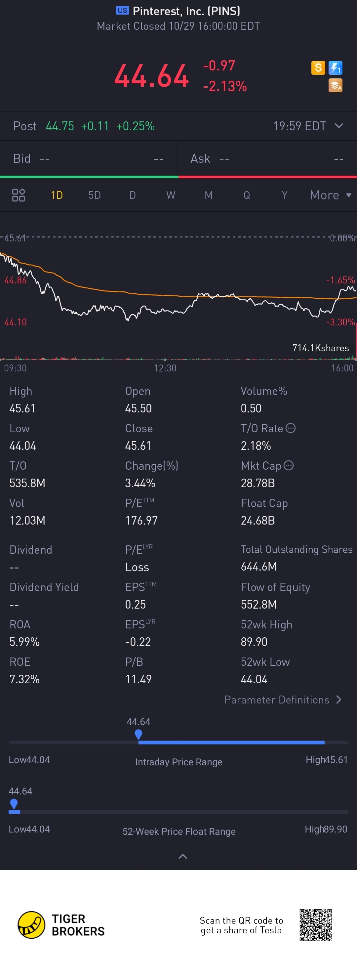The height and width of the screenshot is (980, 357).
Task: Select the W weekly chart tab
Action: click(171, 195)
